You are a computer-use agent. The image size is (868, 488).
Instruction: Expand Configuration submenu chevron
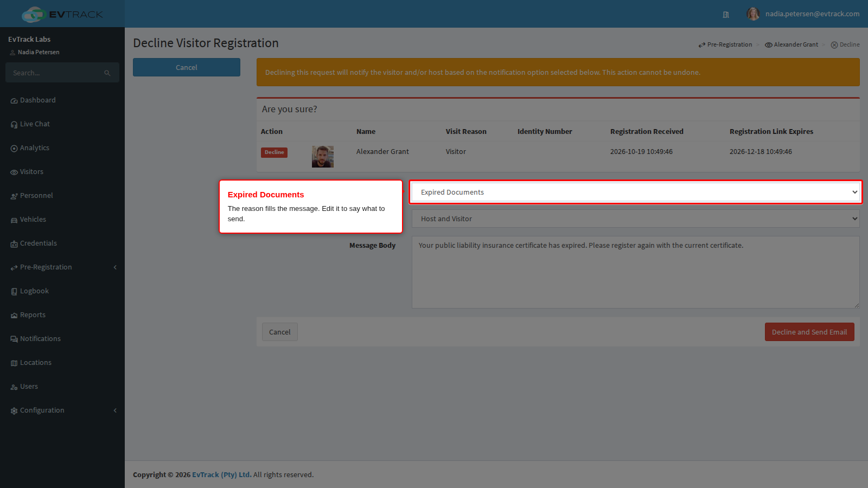click(x=115, y=410)
